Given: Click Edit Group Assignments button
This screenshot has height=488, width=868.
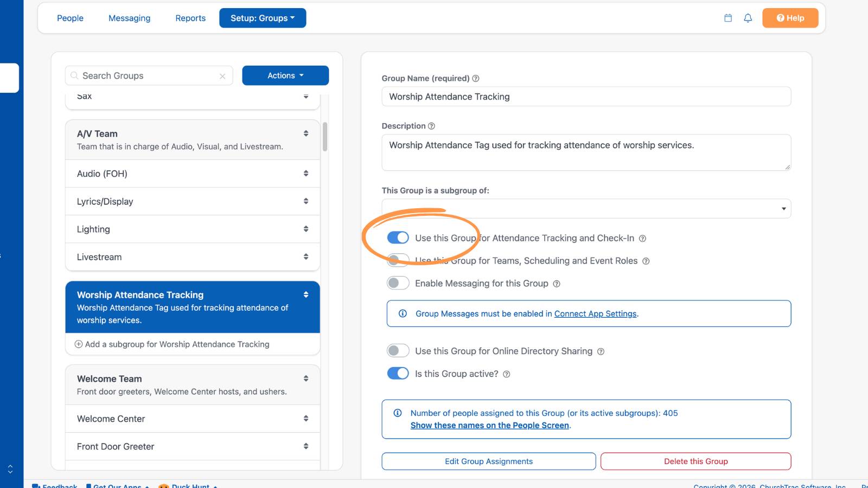Looking at the screenshot, I should coord(489,461).
